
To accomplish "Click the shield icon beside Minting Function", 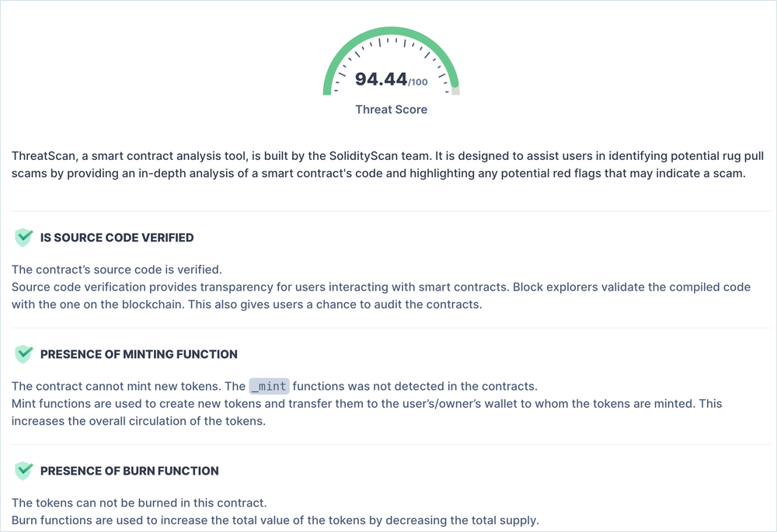I will [24, 354].
